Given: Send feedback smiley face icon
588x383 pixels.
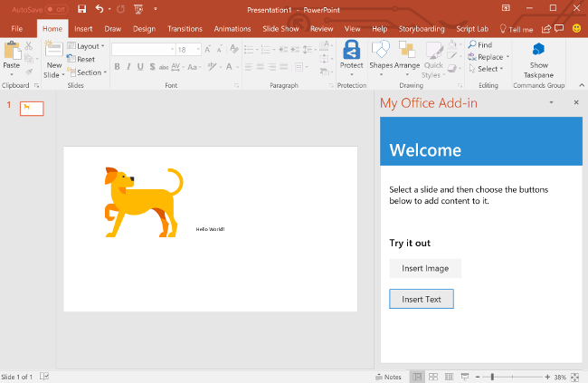Looking at the screenshot, I should 577,28.
